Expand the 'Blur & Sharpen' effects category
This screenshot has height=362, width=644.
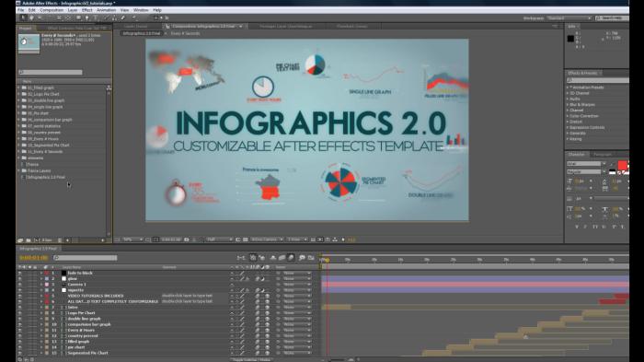coord(568,104)
